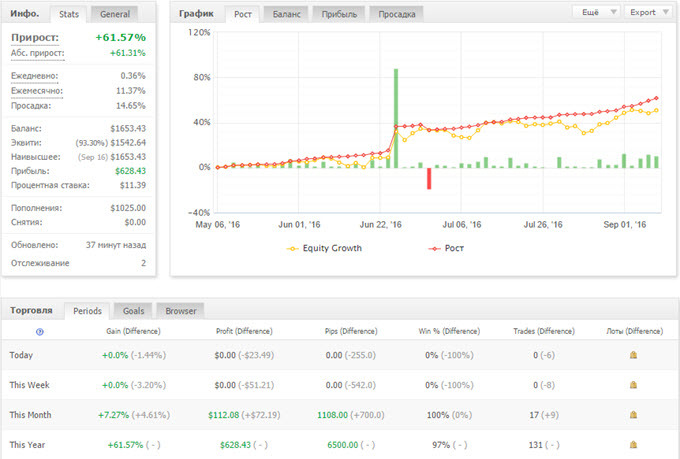This screenshot has width=680, height=459.
Task: Click the Jun 22, '16 axis label
Action: click(380, 224)
